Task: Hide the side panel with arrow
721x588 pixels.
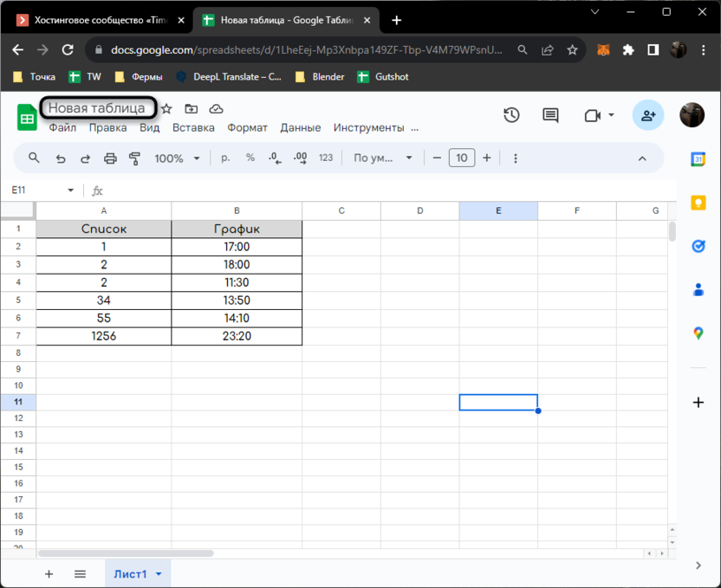Action: 698,565
